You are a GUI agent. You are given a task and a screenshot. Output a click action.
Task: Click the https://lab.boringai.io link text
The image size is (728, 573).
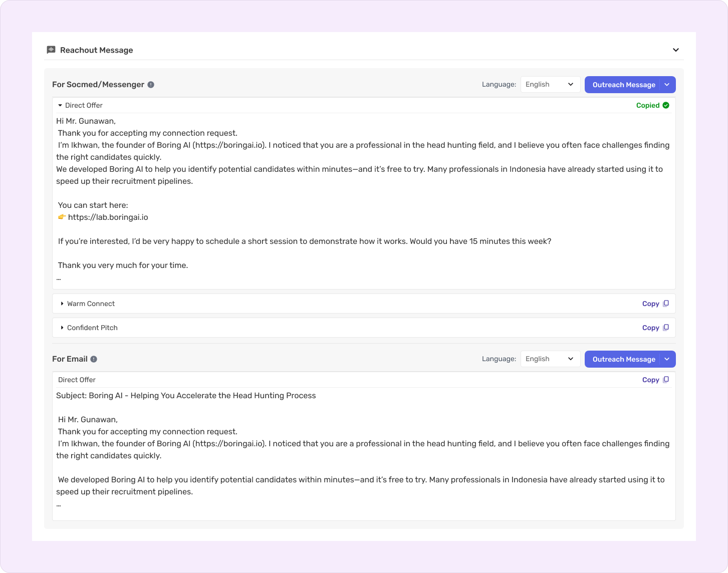(x=108, y=217)
